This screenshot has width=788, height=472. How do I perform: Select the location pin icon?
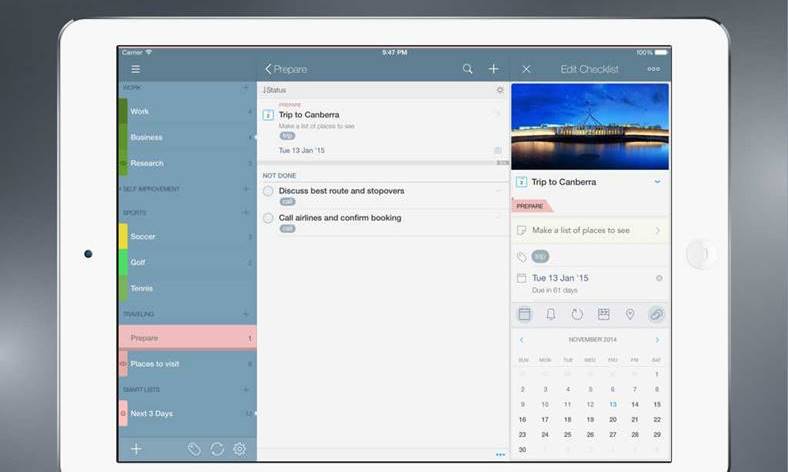[x=630, y=314]
